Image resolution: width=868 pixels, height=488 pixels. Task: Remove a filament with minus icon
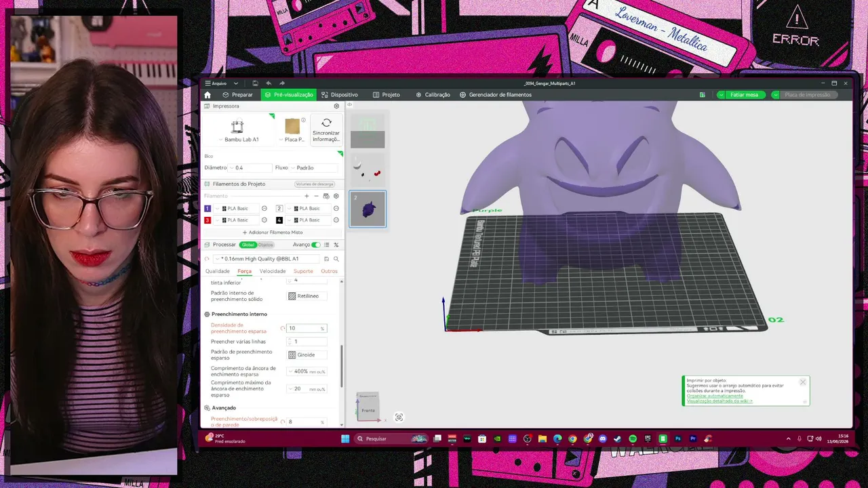[x=316, y=196]
